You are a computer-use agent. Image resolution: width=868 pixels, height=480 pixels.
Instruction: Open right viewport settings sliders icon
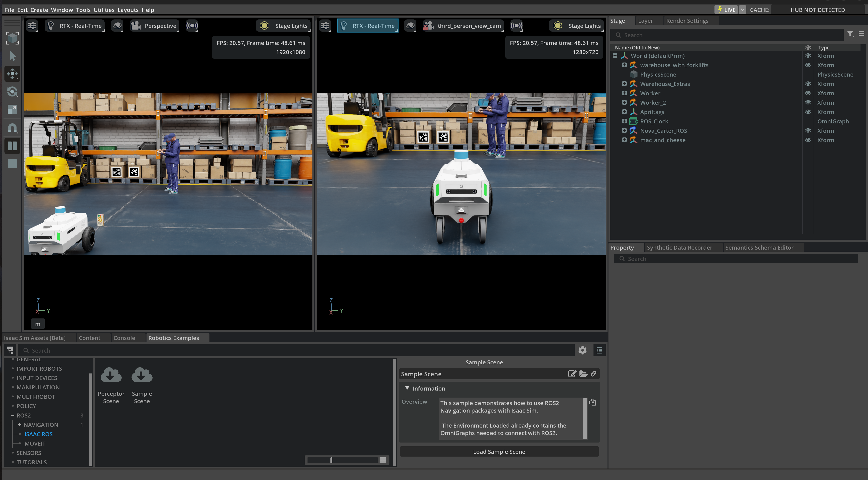pyautogui.click(x=325, y=26)
